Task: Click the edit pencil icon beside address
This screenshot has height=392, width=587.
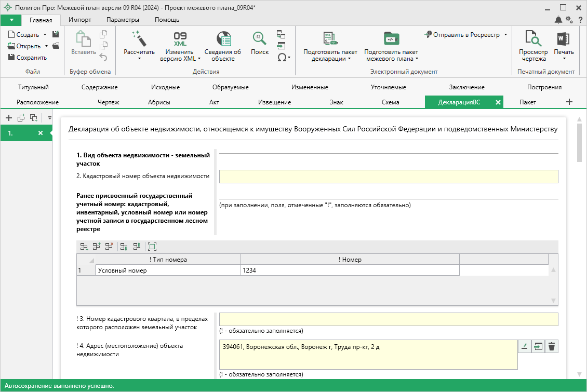Action: coord(525,347)
